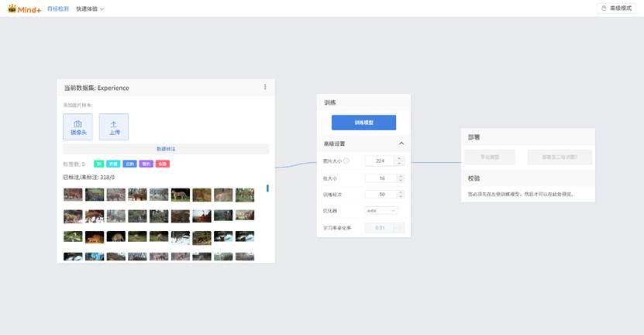Switch to 高级模式 with the lock button
Image resolution: width=644 pixels, height=335 pixels.
click(x=616, y=9)
